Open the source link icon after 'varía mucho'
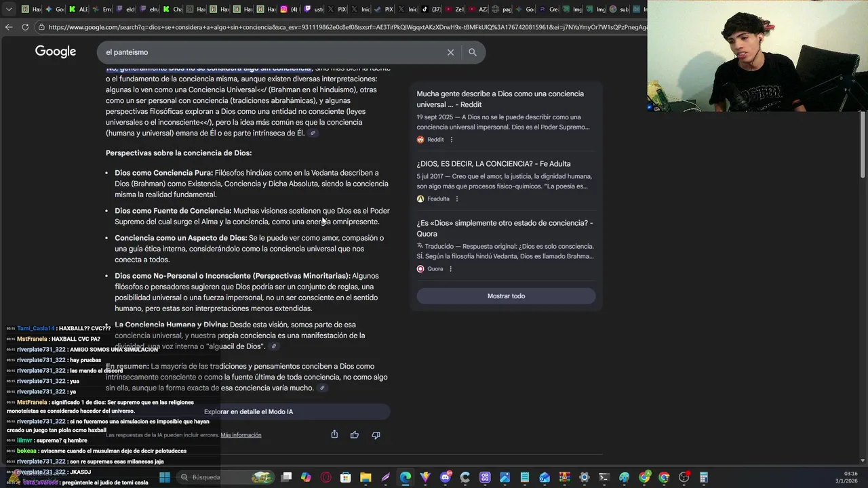Screen dimensions: 868x488 (322, 388)
